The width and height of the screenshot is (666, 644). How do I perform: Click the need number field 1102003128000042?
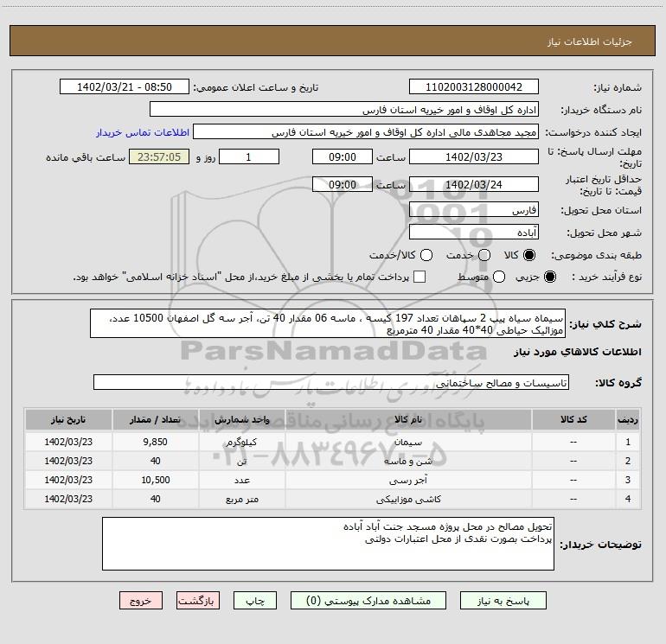click(x=474, y=87)
